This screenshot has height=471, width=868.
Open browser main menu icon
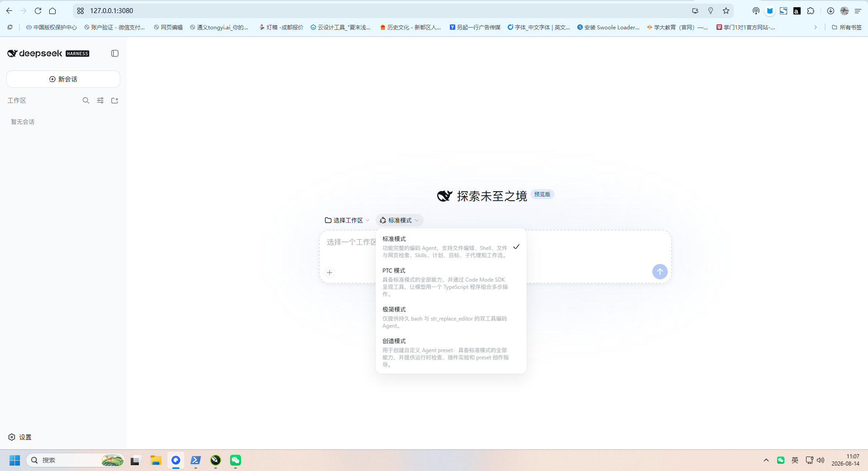[x=858, y=11]
